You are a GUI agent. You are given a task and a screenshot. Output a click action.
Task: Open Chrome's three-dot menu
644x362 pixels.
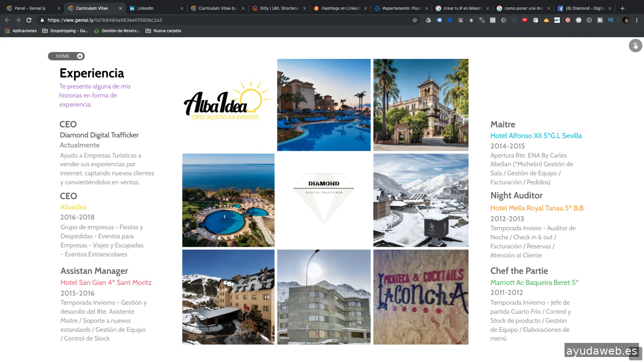[x=637, y=20]
